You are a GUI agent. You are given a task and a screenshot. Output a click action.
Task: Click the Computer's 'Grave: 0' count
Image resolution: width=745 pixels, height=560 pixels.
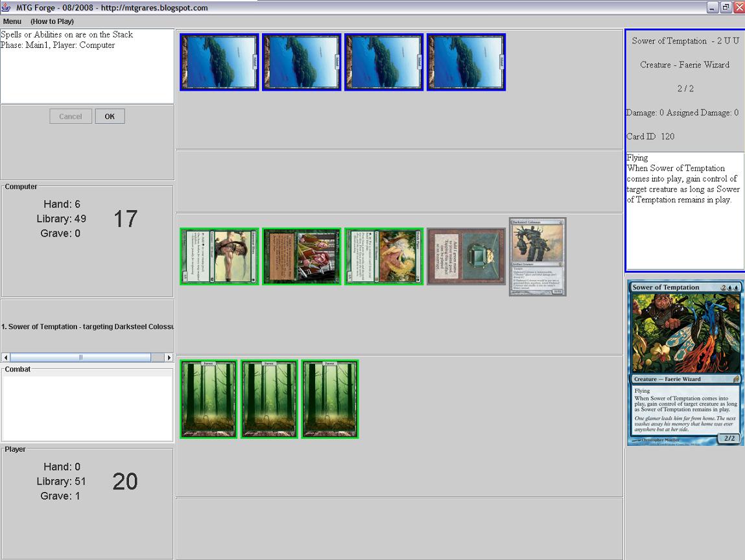coord(60,233)
